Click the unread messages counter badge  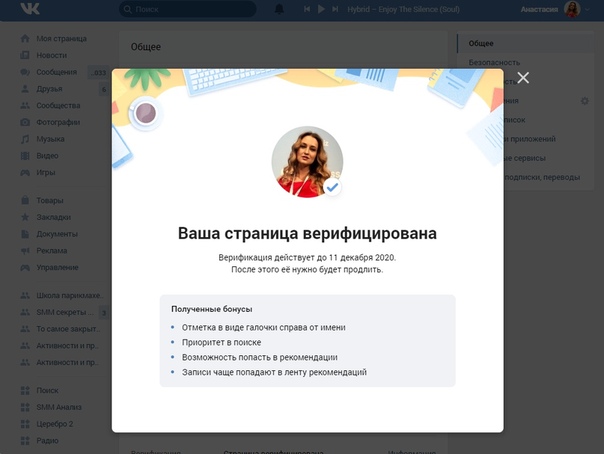[x=99, y=72]
